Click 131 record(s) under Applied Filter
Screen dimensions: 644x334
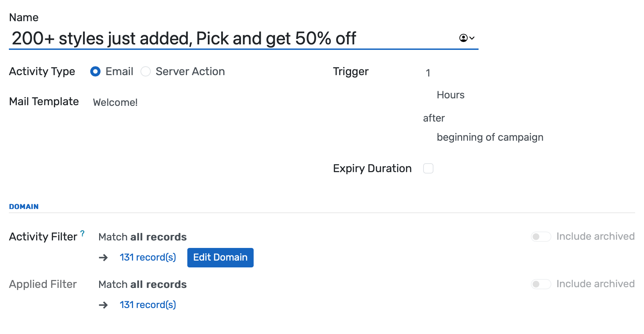coord(148,305)
